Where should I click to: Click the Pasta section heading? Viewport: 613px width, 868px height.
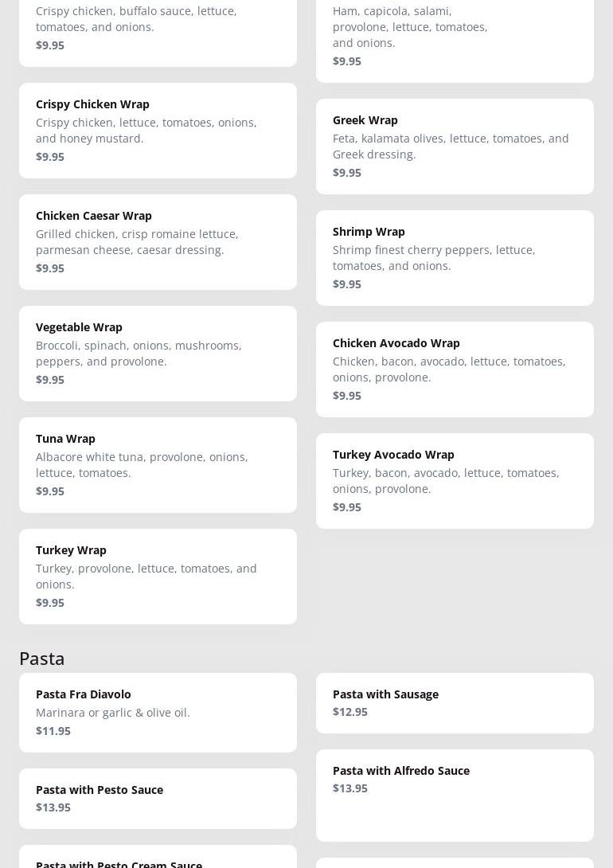pos(42,658)
